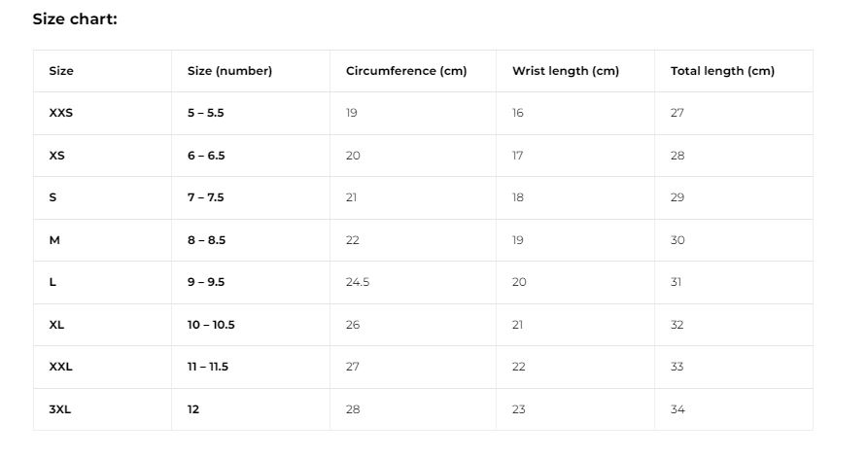Select the L size cell

(x=52, y=282)
